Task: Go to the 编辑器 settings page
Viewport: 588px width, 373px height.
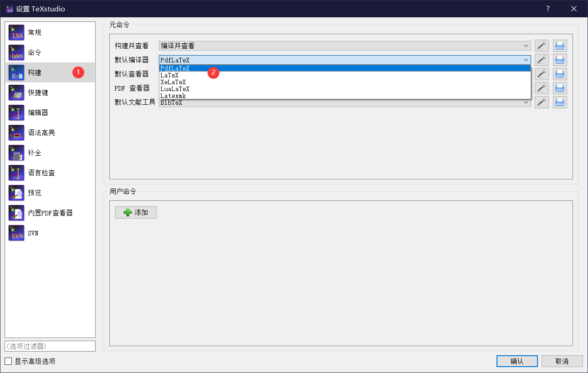Action: click(x=50, y=112)
